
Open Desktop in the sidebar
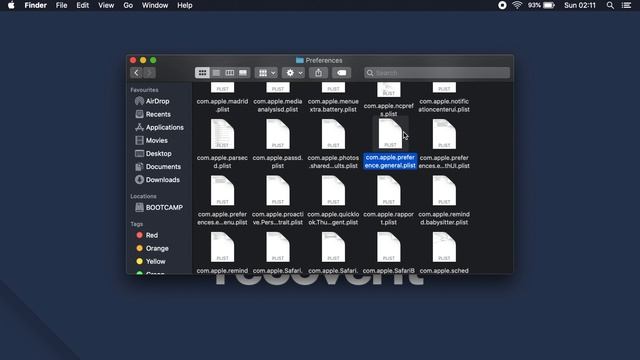point(158,153)
